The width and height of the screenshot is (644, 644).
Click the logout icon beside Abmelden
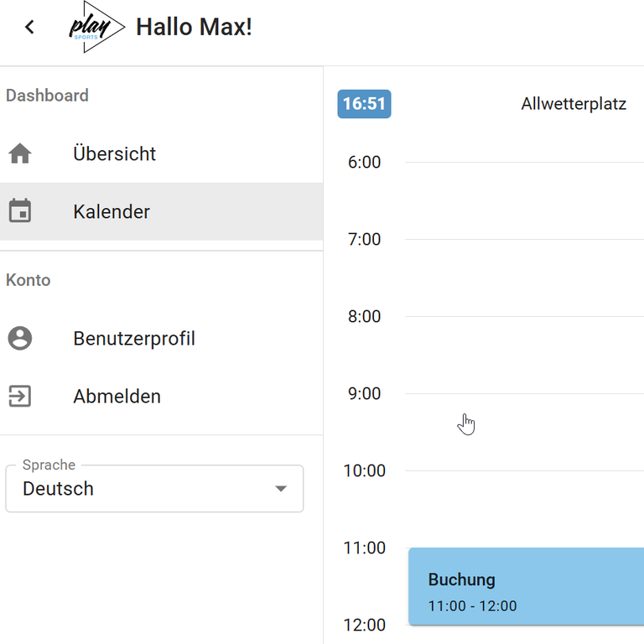coord(20,396)
